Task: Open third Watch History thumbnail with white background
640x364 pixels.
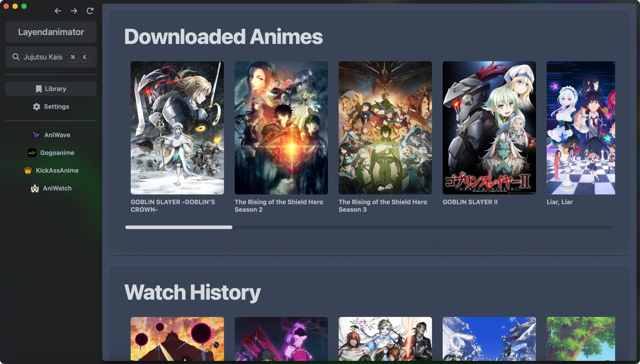Action: click(385, 339)
